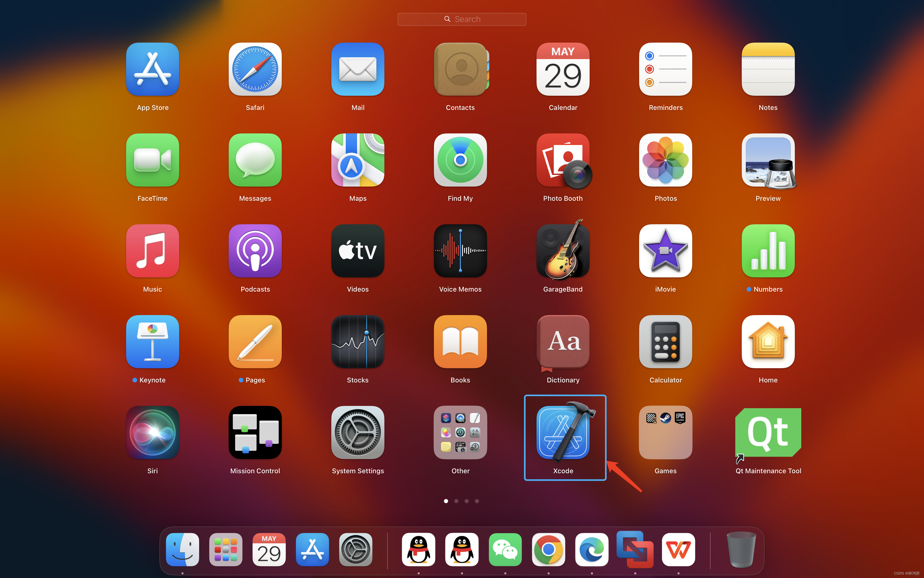Launch Voice Memos

[460, 251]
